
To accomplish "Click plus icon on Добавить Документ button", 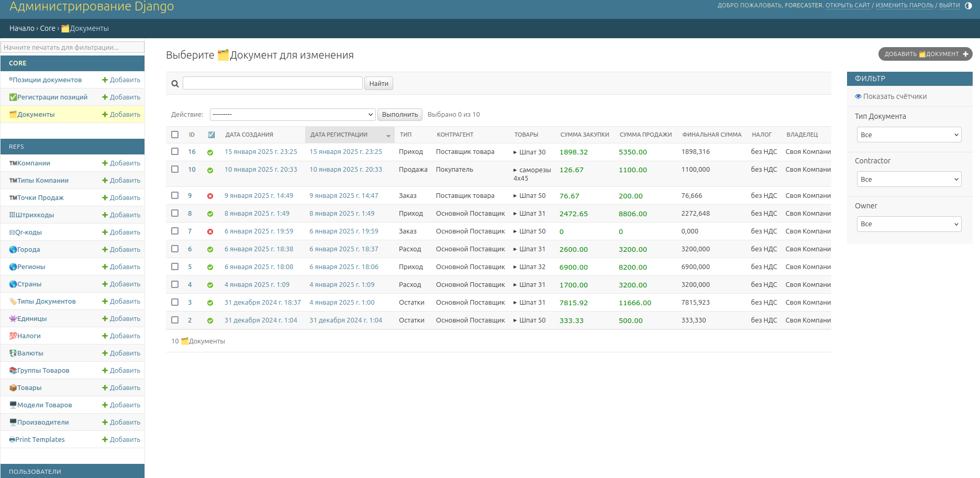I will click(965, 54).
